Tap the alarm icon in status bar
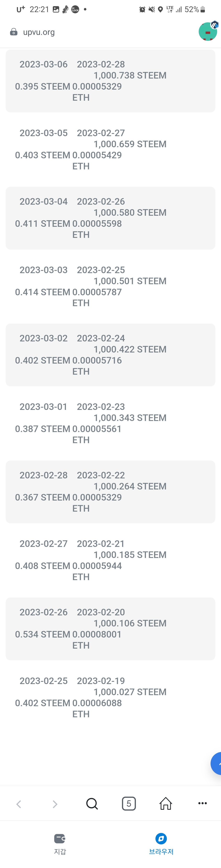This screenshot has width=221, height=868. (x=142, y=9)
